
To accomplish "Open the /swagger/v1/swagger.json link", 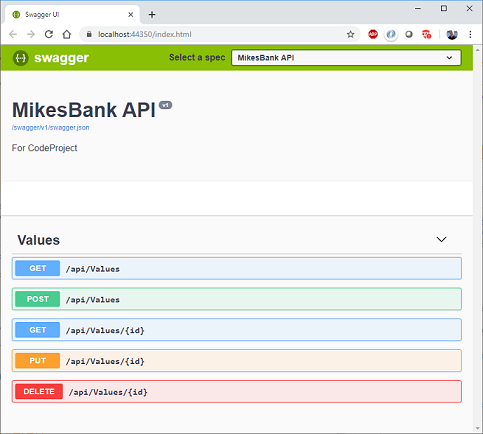I will click(x=51, y=128).
